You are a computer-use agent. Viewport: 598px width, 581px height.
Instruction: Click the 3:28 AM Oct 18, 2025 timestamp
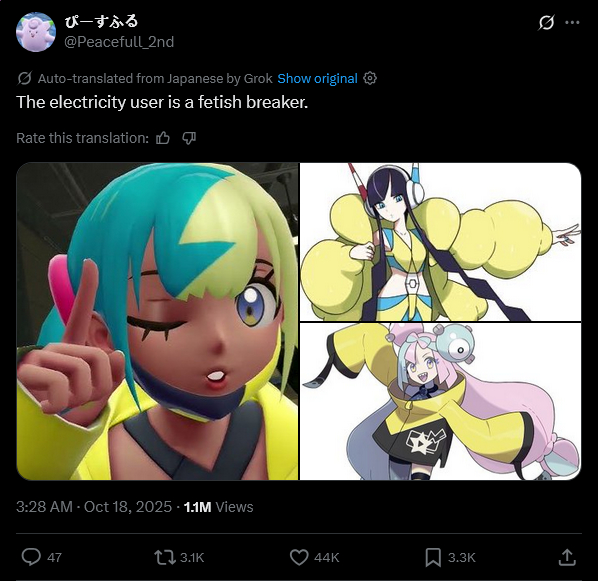[x=94, y=507]
